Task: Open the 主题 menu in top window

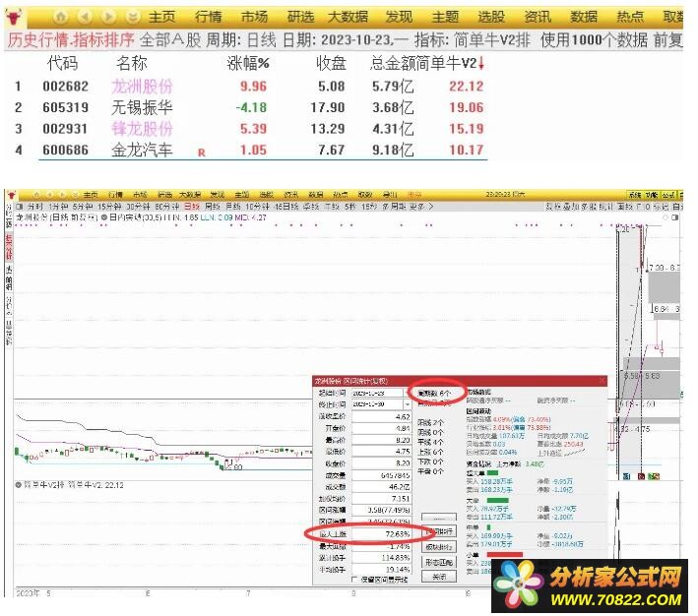Action: click(x=446, y=17)
